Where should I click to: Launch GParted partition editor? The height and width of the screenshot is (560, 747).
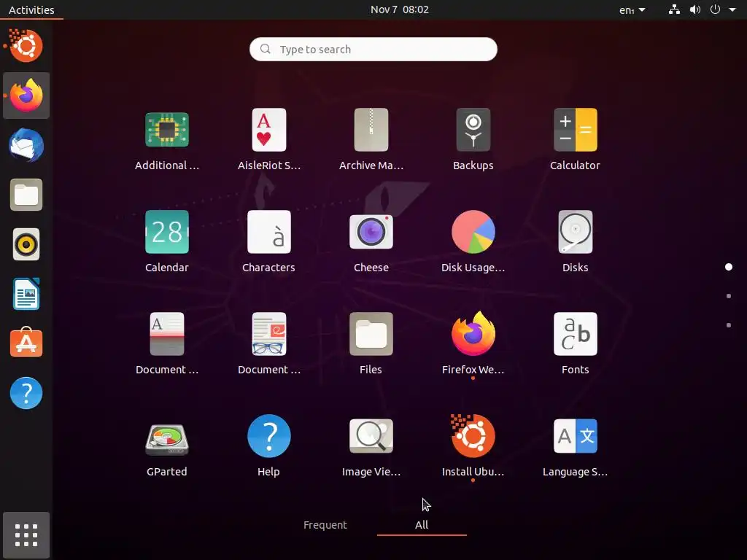(167, 439)
